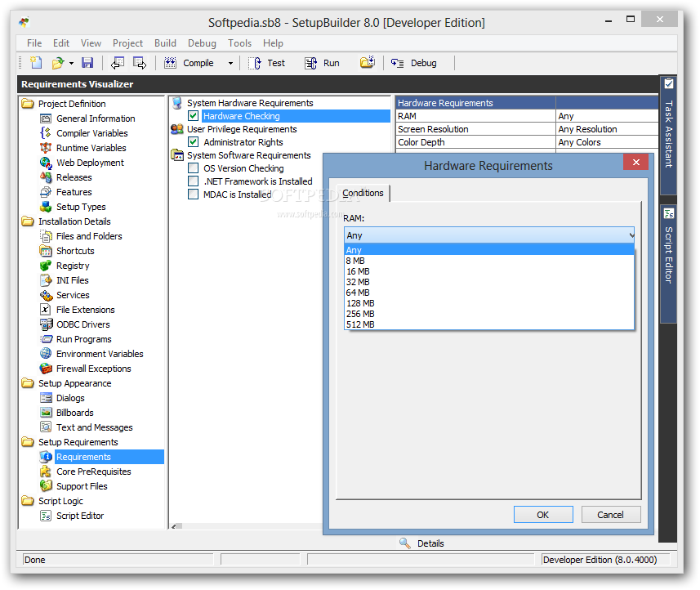This screenshot has width=700, height=590.
Task: Open the Help menu
Action: pyautogui.click(x=273, y=43)
